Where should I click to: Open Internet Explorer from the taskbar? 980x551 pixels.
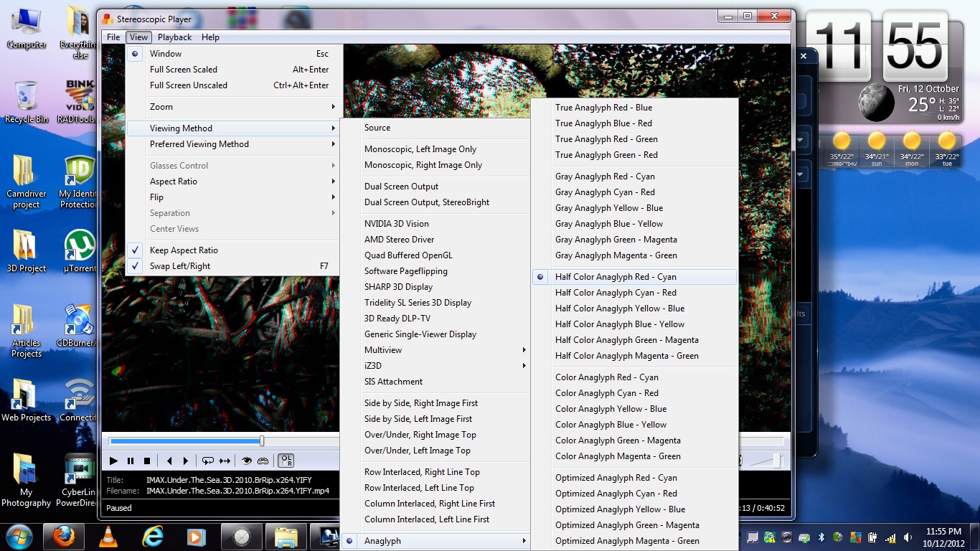click(153, 537)
